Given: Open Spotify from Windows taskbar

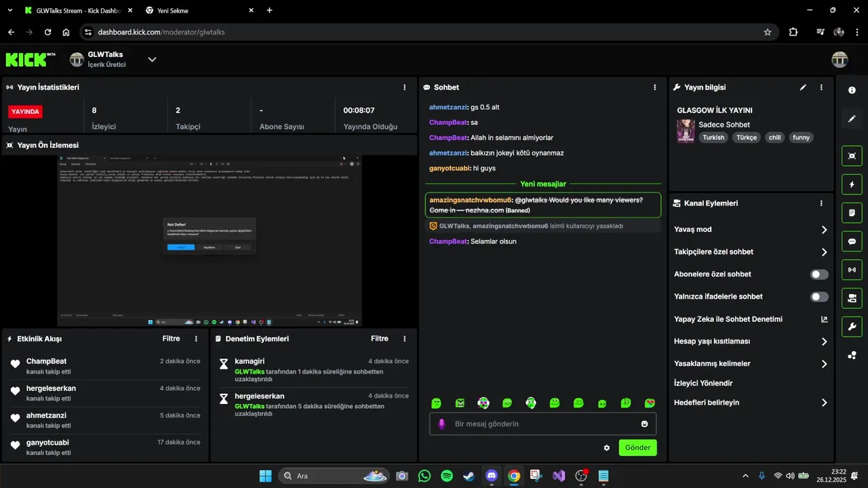Looking at the screenshot, I should point(446,476).
